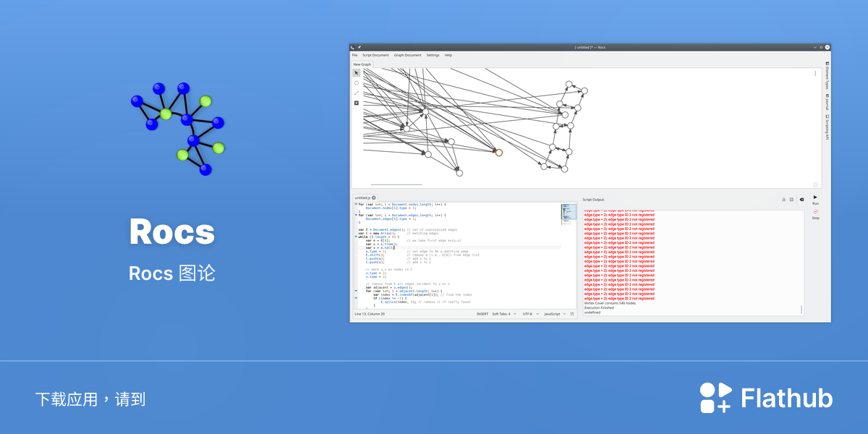868x434 pixels.
Task: Close the untitled.js tab with its X
Action: [x=374, y=197]
